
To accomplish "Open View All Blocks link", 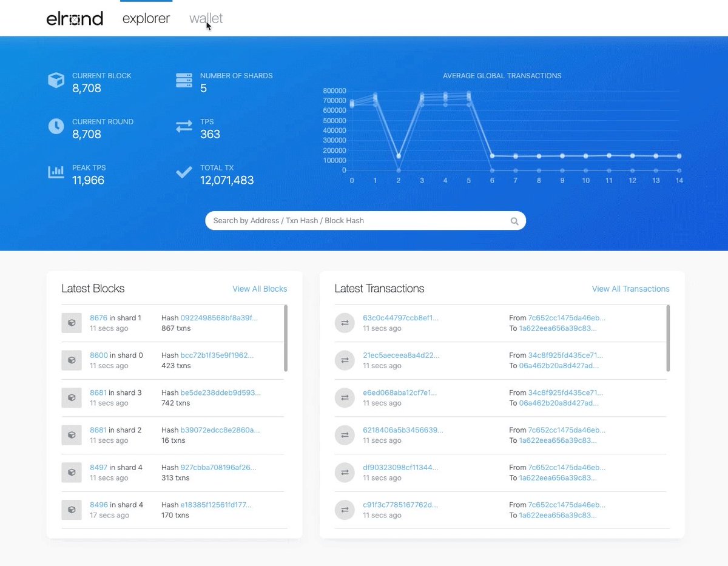I will click(x=260, y=289).
